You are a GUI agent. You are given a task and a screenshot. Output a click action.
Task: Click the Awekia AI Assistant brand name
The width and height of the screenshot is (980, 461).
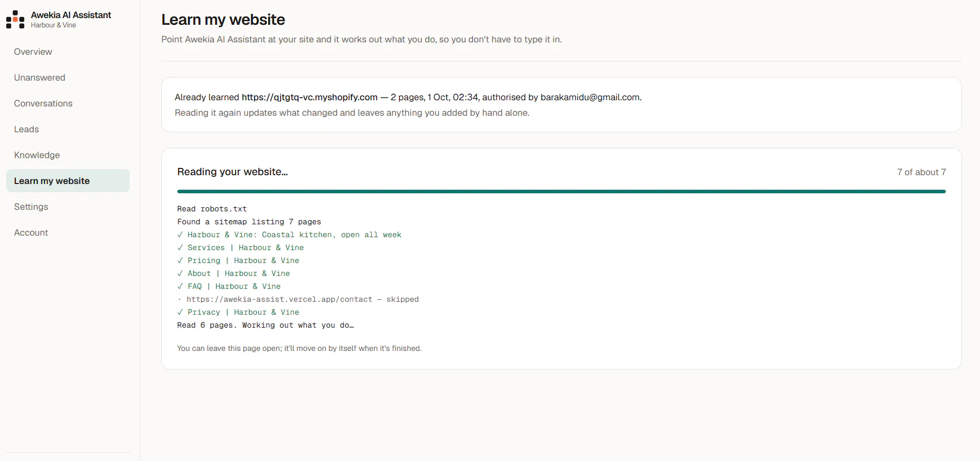tap(71, 15)
